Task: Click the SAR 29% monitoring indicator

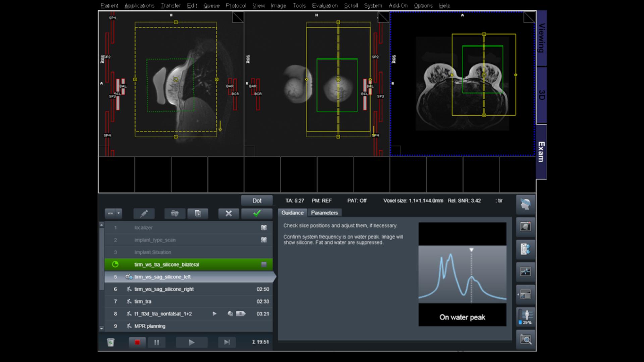Action: tap(525, 317)
